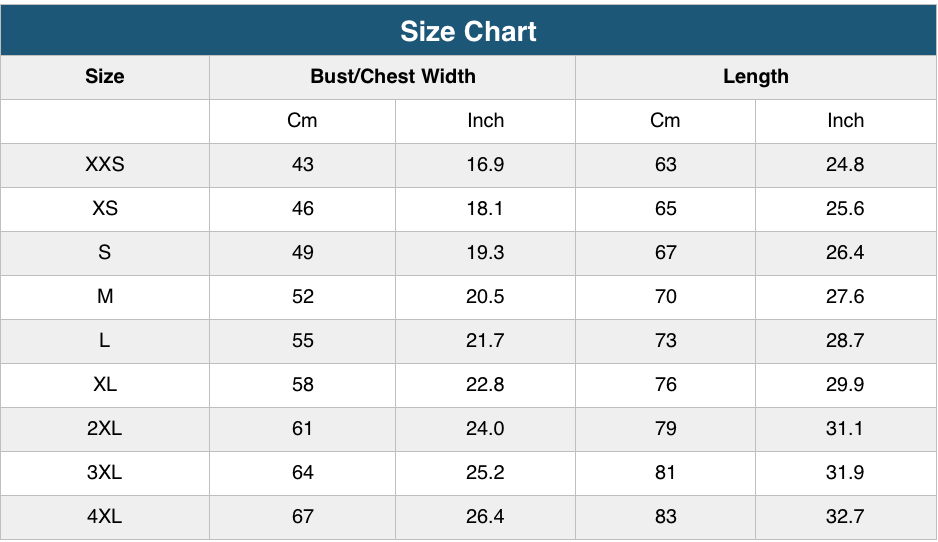Image resolution: width=938 pixels, height=542 pixels.
Task: Select the S size row label
Action: tap(105, 253)
